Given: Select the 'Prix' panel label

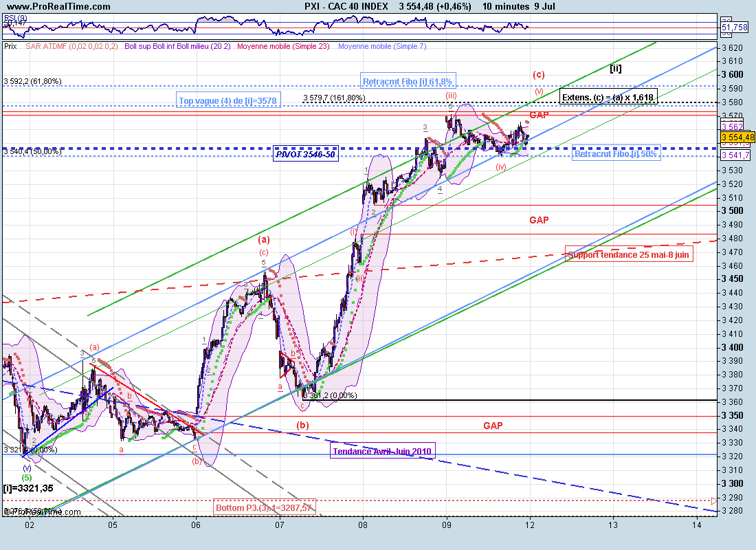Looking at the screenshot, I should click(10, 46).
